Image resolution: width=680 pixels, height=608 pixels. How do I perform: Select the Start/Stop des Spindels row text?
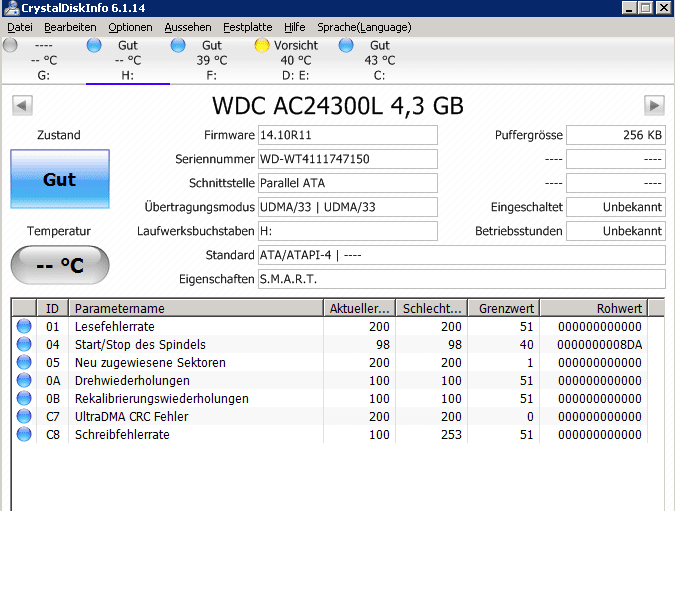[140, 344]
